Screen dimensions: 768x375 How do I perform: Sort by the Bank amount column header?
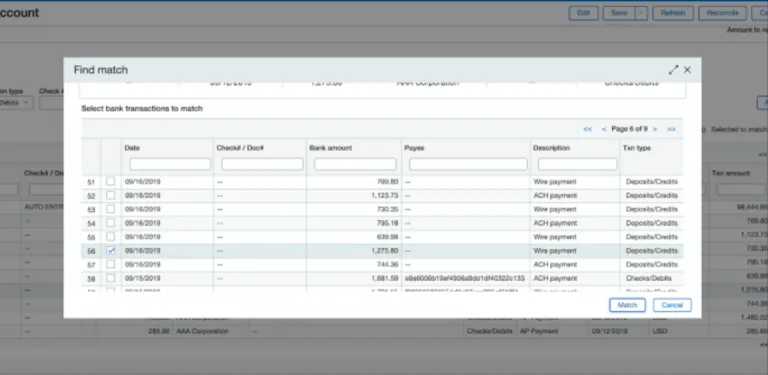(x=331, y=148)
